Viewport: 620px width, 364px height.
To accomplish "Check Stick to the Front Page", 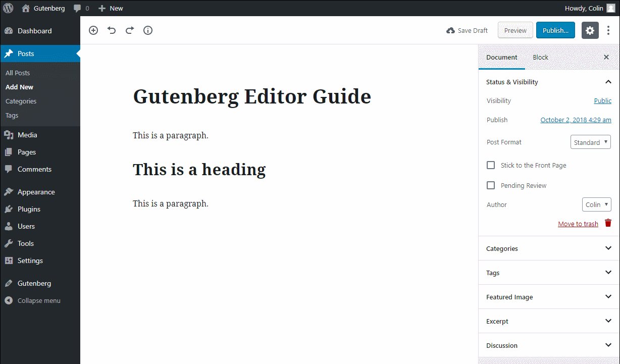I will 491,165.
